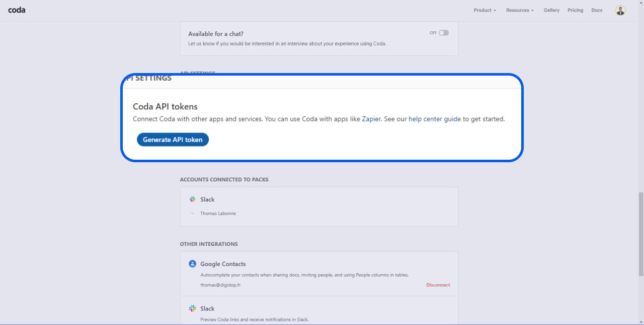Open the user profile avatar
This screenshot has height=325, width=644.
tap(620, 10)
